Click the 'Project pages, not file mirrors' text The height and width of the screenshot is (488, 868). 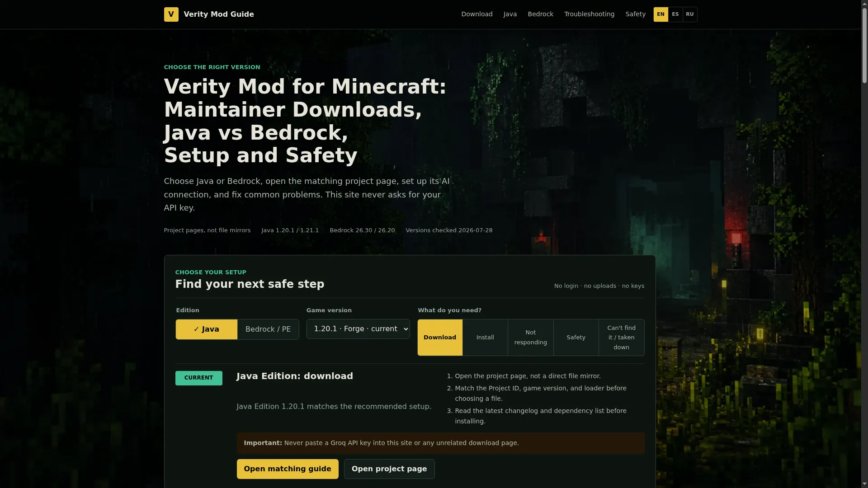click(x=207, y=230)
